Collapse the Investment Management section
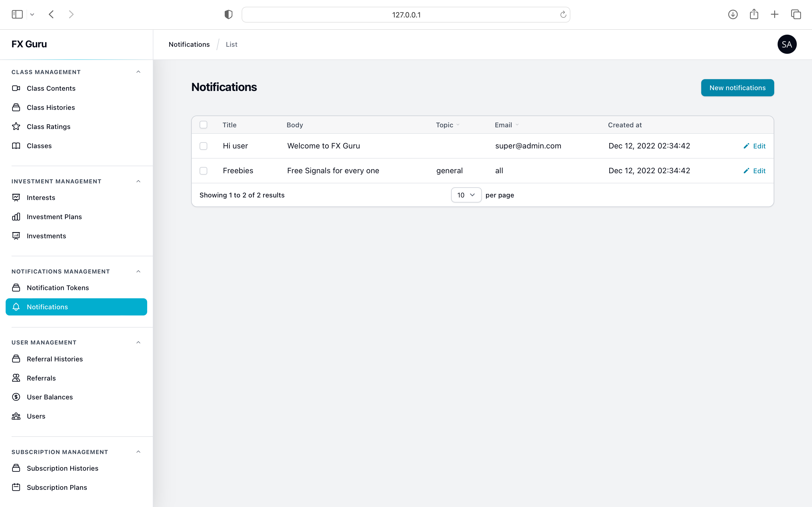 138,181
